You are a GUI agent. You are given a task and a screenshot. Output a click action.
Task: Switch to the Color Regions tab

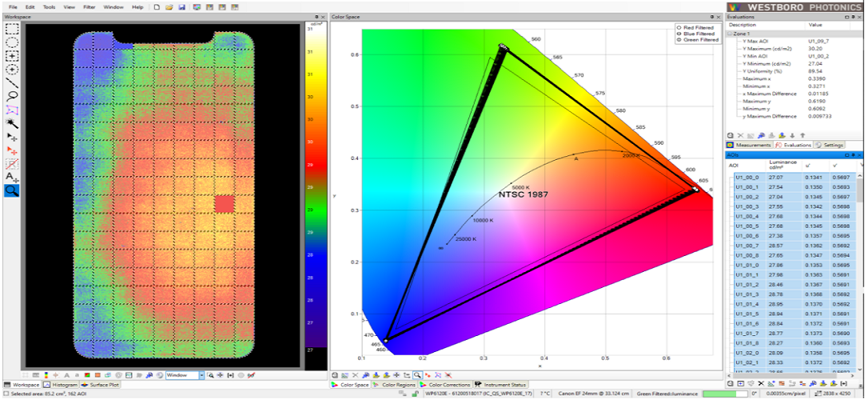pyautogui.click(x=396, y=385)
